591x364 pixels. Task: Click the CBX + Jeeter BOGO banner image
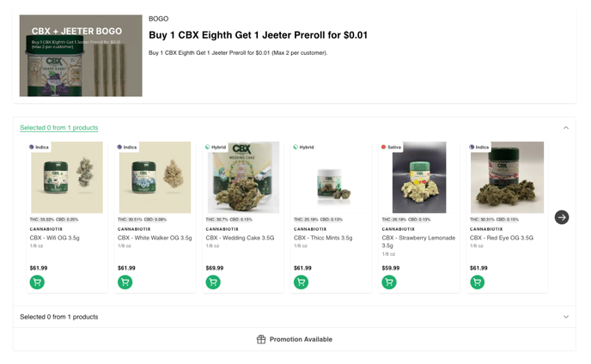point(81,56)
